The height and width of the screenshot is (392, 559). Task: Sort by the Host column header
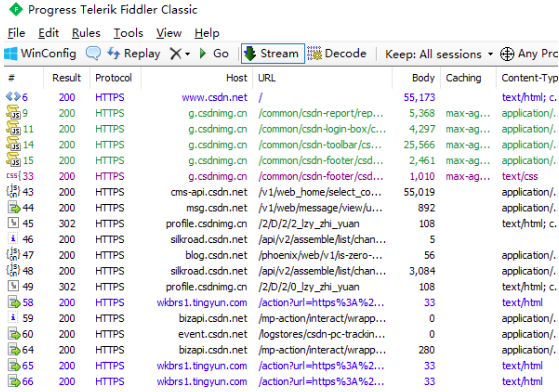coord(197,78)
